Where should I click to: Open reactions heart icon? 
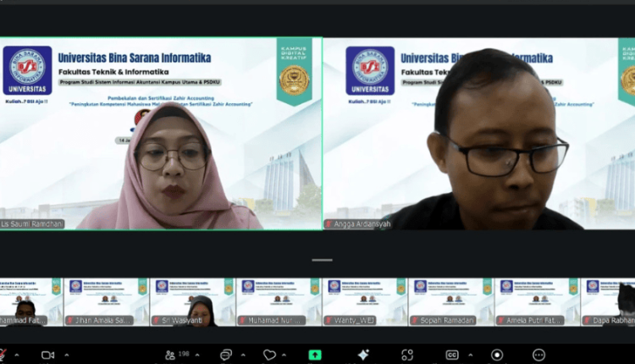click(269, 355)
